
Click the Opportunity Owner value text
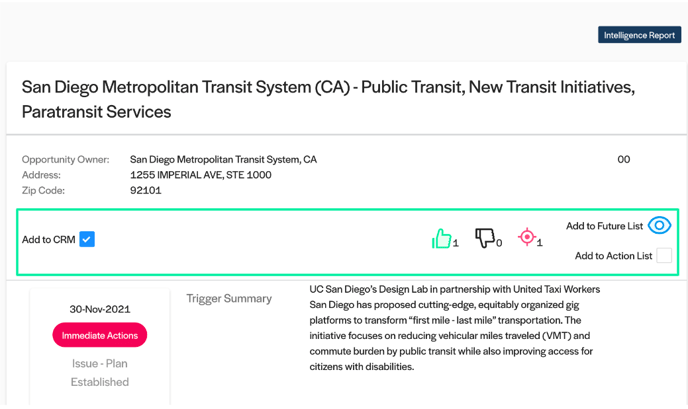(223, 159)
